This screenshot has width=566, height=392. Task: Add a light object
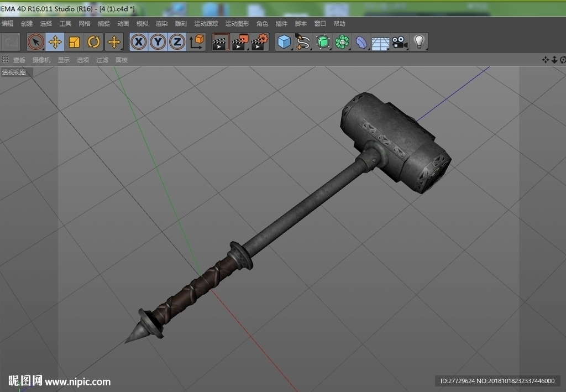tap(419, 42)
